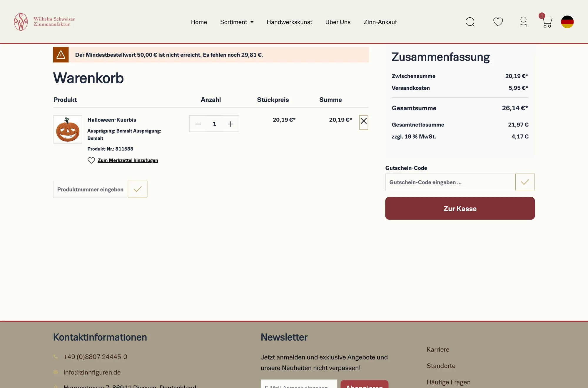
Task: Decrease quantity with the minus icon
Action: tap(198, 124)
